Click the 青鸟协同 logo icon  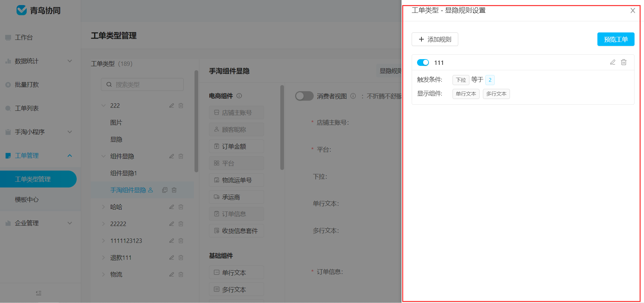pyautogui.click(x=22, y=10)
